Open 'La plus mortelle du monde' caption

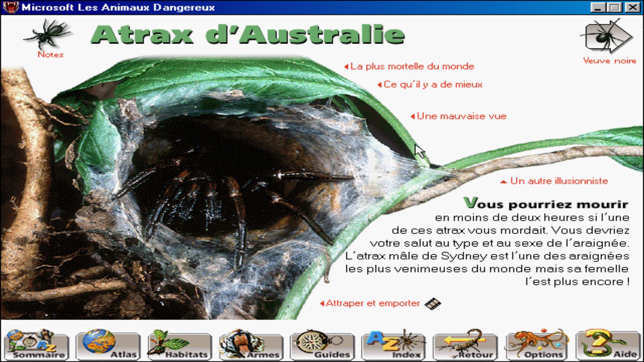(409, 66)
